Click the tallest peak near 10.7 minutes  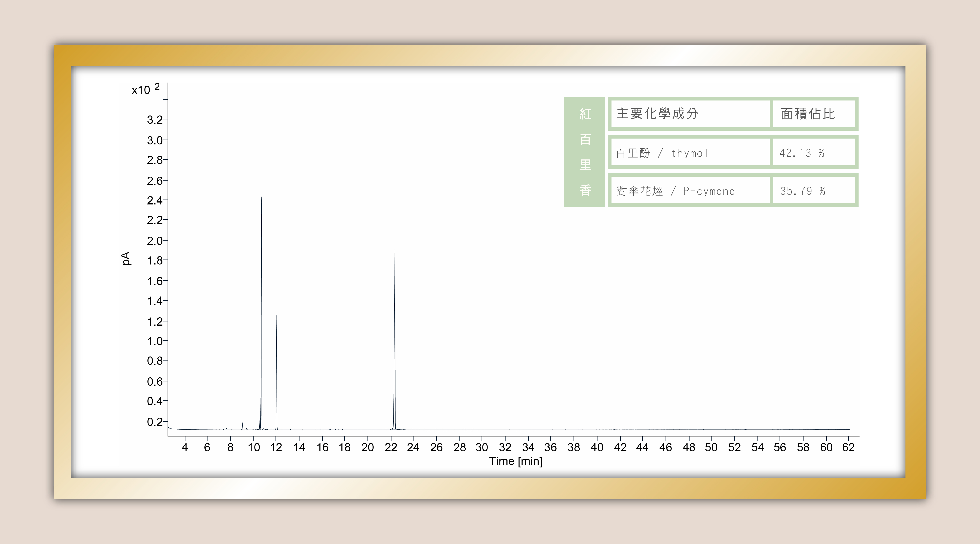261,304
